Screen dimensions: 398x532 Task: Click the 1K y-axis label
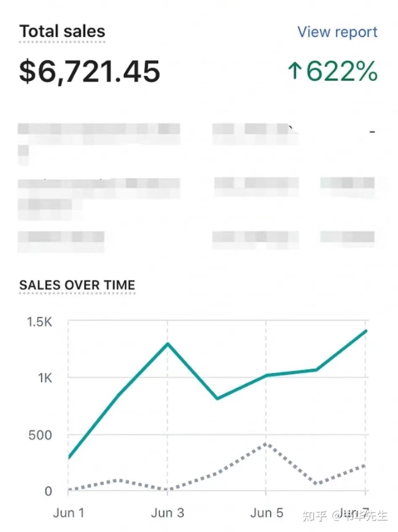tap(44, 378)
